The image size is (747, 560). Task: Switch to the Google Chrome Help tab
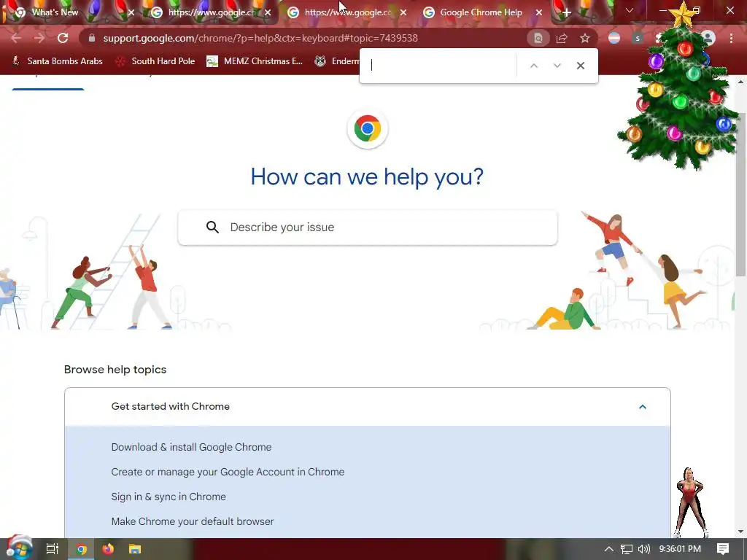[481, 12]
